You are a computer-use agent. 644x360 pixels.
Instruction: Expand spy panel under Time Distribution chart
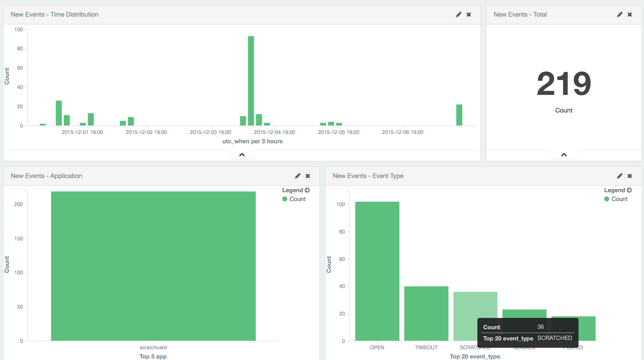point(242,155)
